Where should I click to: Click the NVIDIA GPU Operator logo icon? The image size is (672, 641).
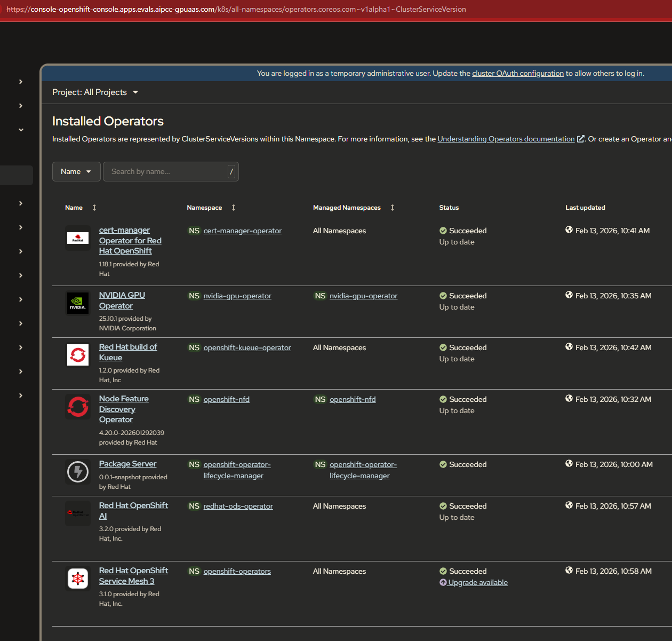coord(78,303)
